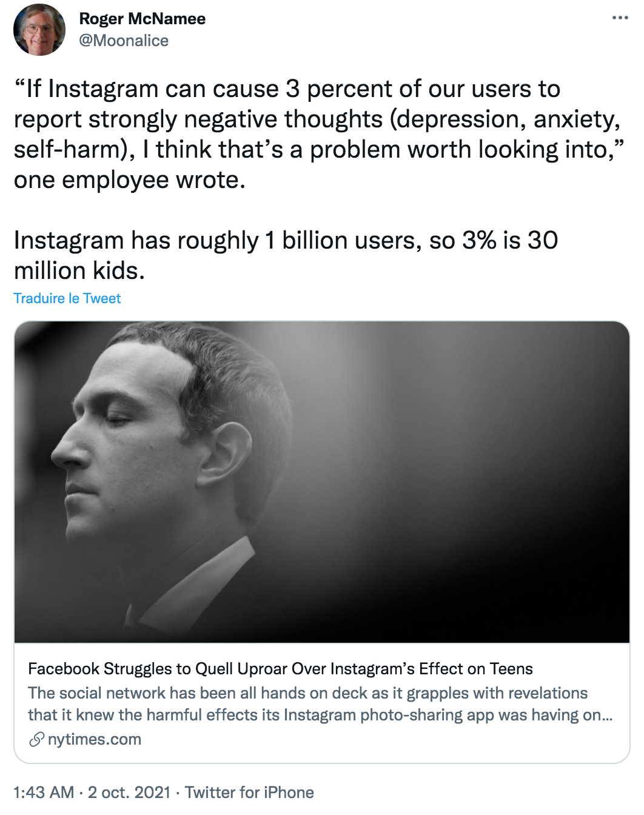This screenshot has height=815, width=644.
Task: Click the Roger McNamee display name
Action: click(x=143, y=19)
